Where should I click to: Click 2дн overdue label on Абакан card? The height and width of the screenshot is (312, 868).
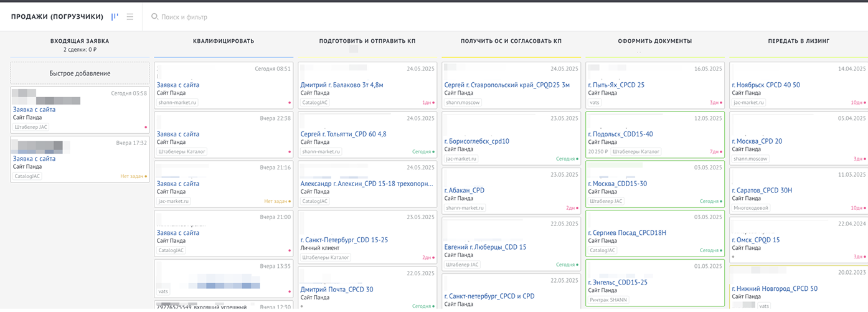pyautogui.click(x=570, y=208)
